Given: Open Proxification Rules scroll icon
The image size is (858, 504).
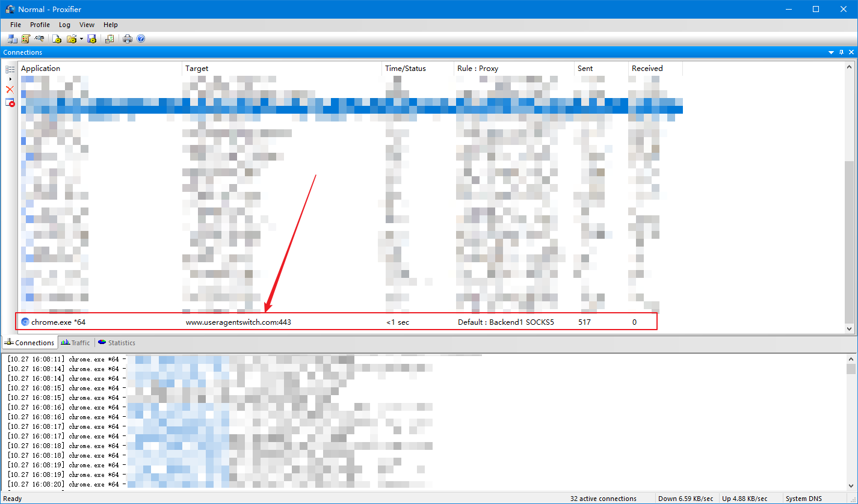Looking at the screenshot, I should (26, 39).
